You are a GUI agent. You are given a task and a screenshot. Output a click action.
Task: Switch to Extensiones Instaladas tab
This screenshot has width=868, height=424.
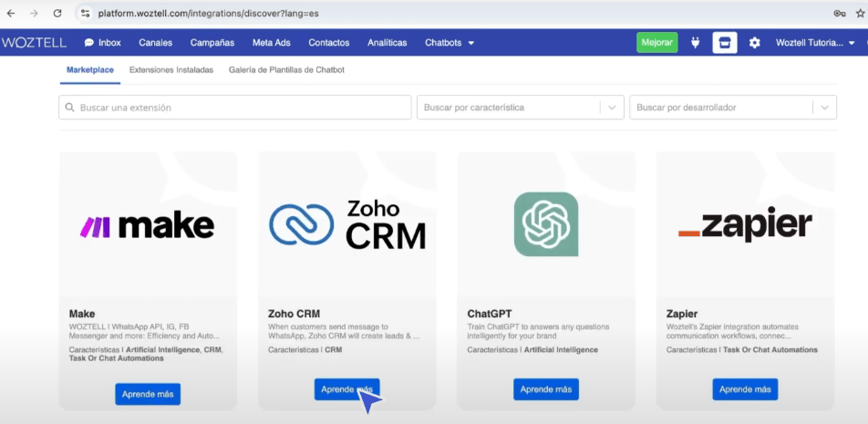(x=171, y=70)
